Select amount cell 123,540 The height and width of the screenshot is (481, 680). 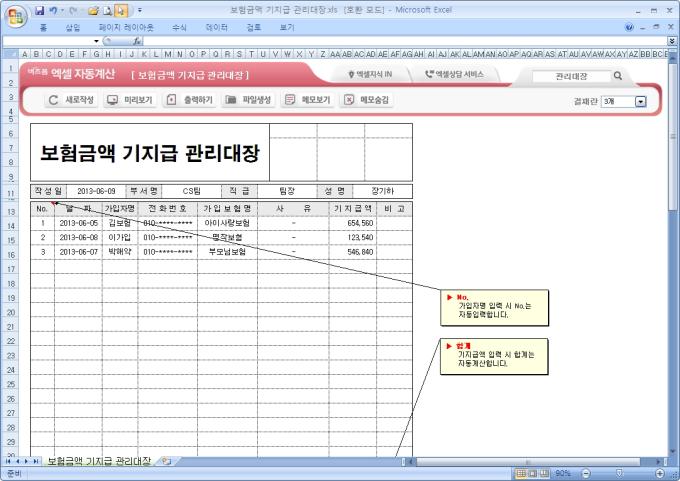(352, 238)
